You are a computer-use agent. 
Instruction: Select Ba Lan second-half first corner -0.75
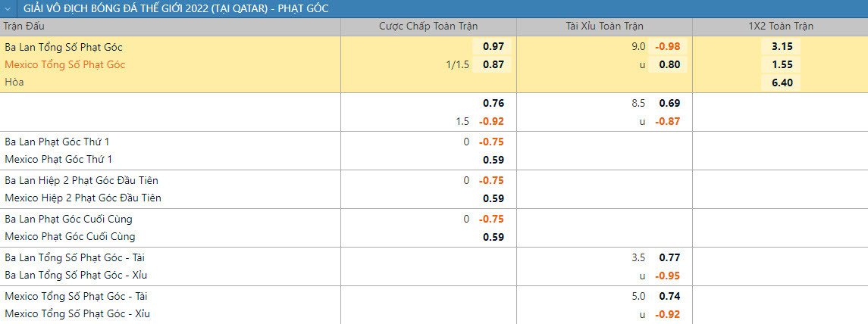tap(491, 180)
